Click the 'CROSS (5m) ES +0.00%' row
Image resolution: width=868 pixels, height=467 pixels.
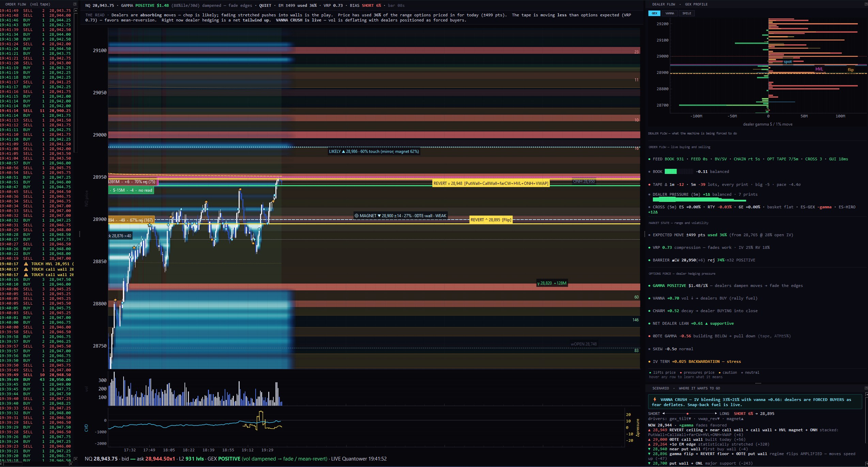coord(752,209)
